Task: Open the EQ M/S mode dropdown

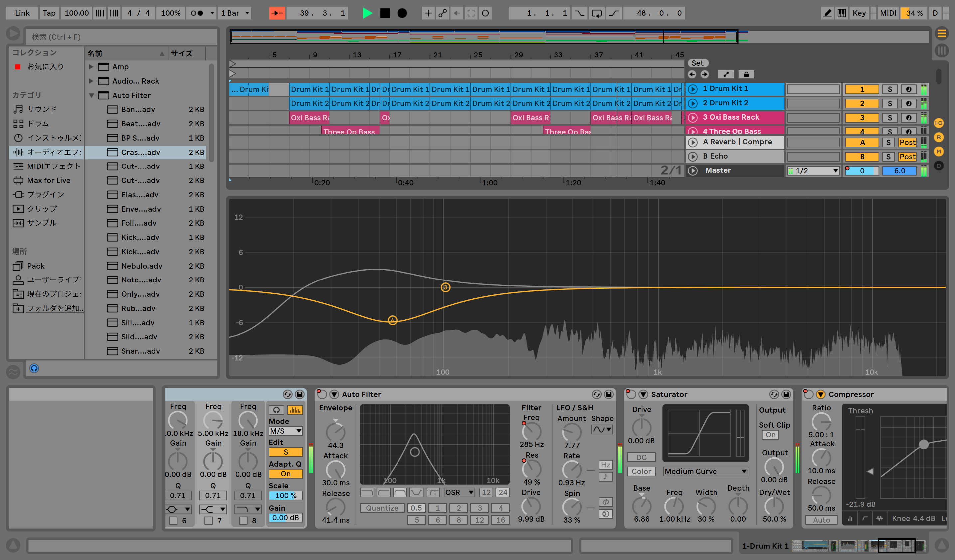Action: coord(285,431)
